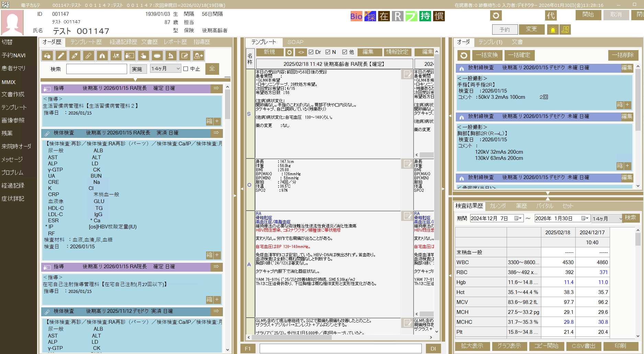Select the ECG/vital test icon with heart
644x354 pixels.
coord(116,56)
